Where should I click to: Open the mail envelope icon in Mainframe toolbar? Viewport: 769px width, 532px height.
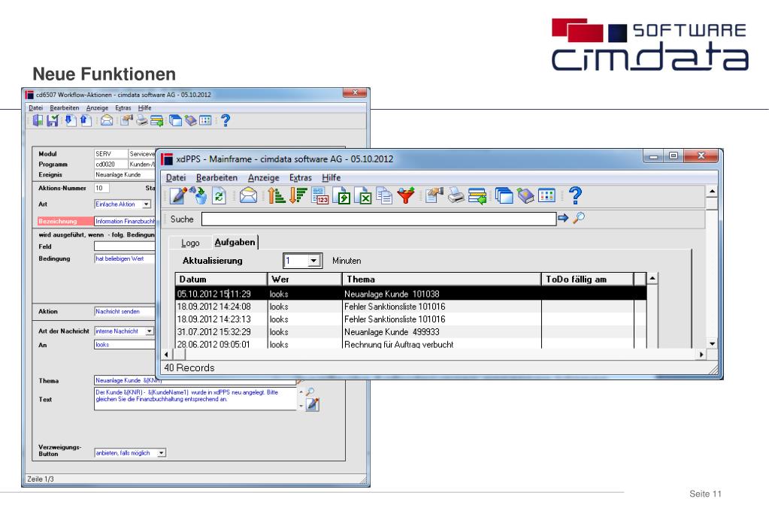(248, 195)
